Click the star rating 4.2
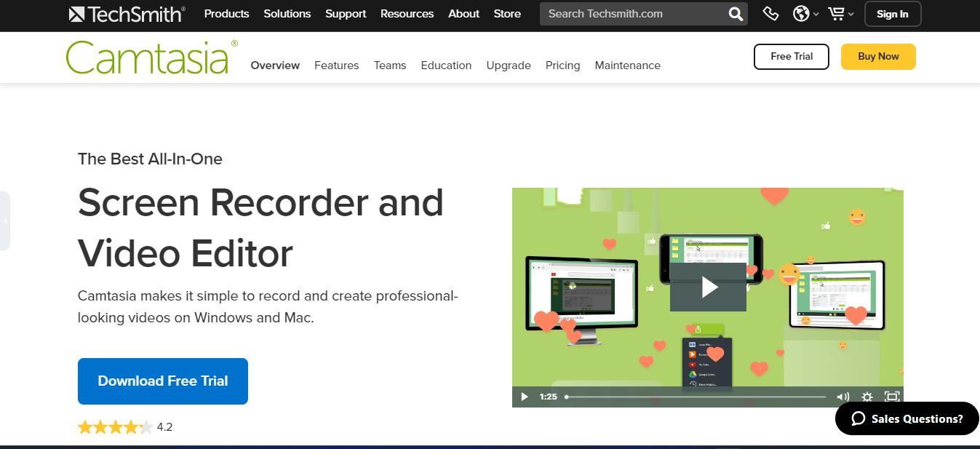This screenshot has width=980, height=449. tap(125, 427)
